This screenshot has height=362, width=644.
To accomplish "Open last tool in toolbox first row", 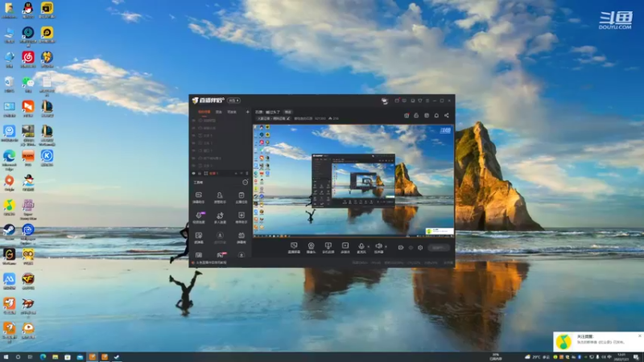I will (241, 197).
